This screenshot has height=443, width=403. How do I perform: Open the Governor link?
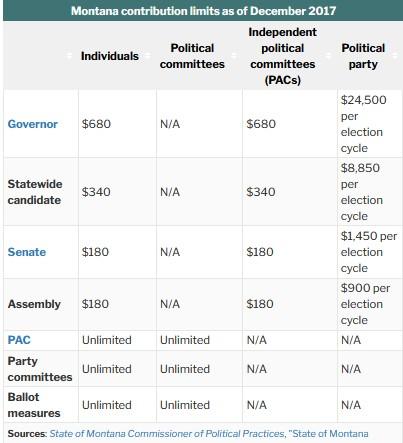click(x=33, y=124)
